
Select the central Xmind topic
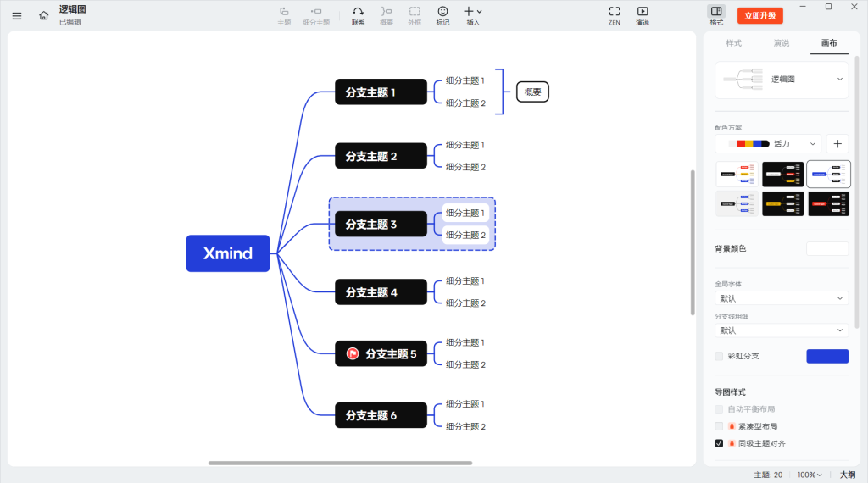[227, 253]
